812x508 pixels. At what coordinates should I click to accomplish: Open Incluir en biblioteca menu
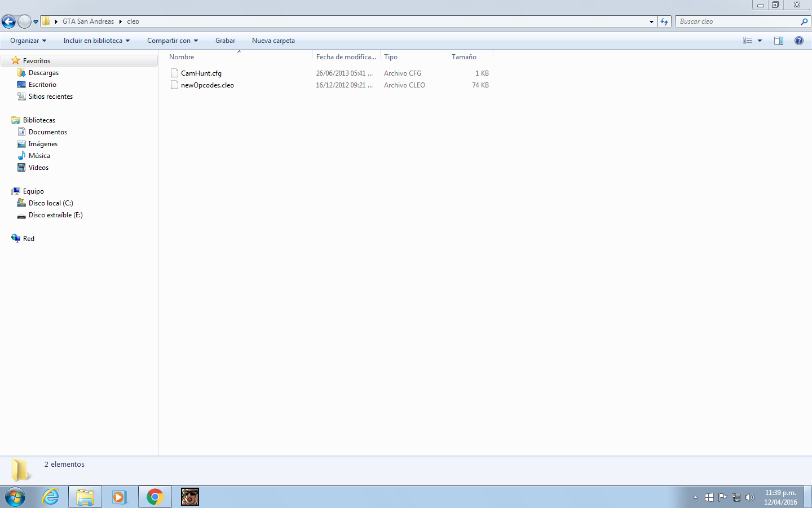tap(96, 41)
